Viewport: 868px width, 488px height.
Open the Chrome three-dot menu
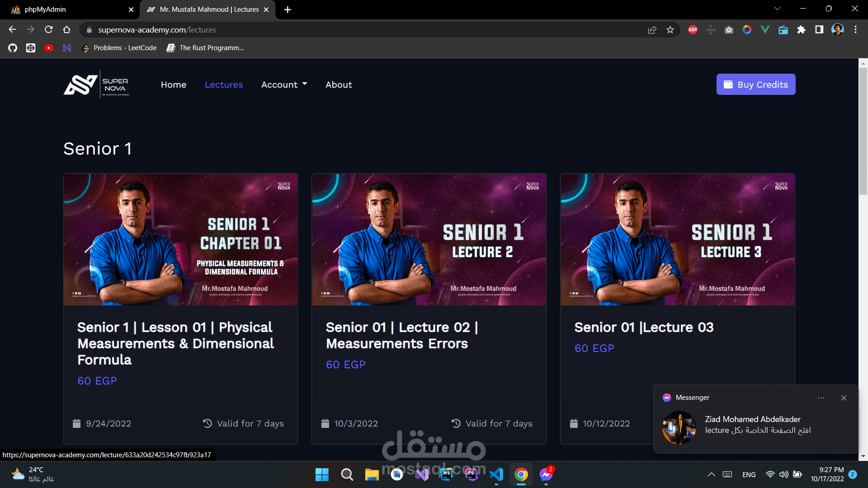pos(855,30)
